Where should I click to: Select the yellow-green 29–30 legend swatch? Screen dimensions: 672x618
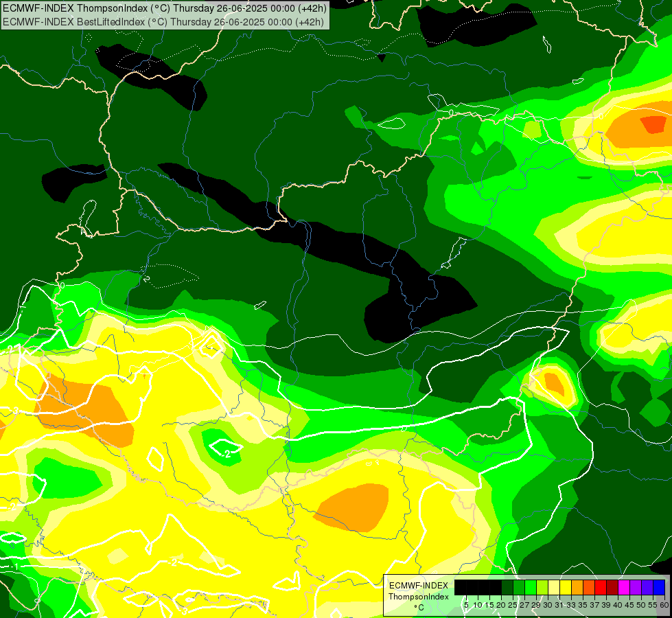coord(542,587)
